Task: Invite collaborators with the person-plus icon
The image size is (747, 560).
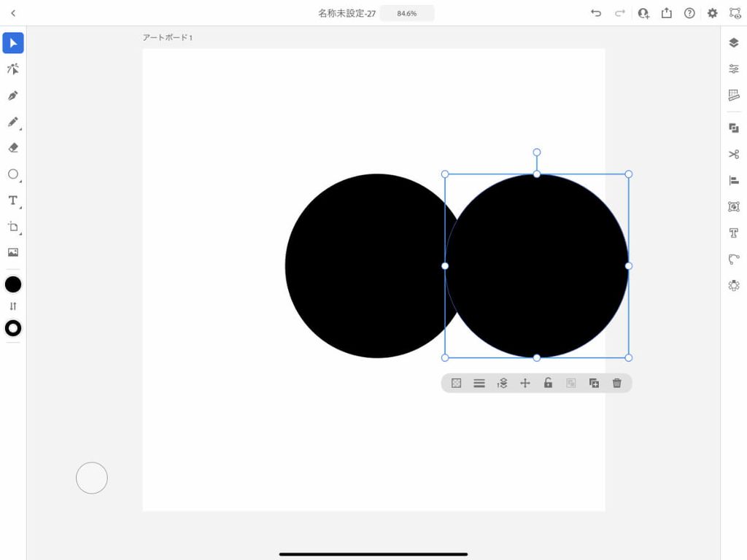Action: [x=643, y=13]
